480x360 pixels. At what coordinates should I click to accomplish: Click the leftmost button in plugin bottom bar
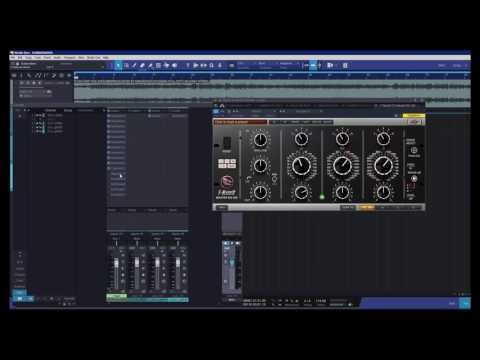click(x=222, y=207)
